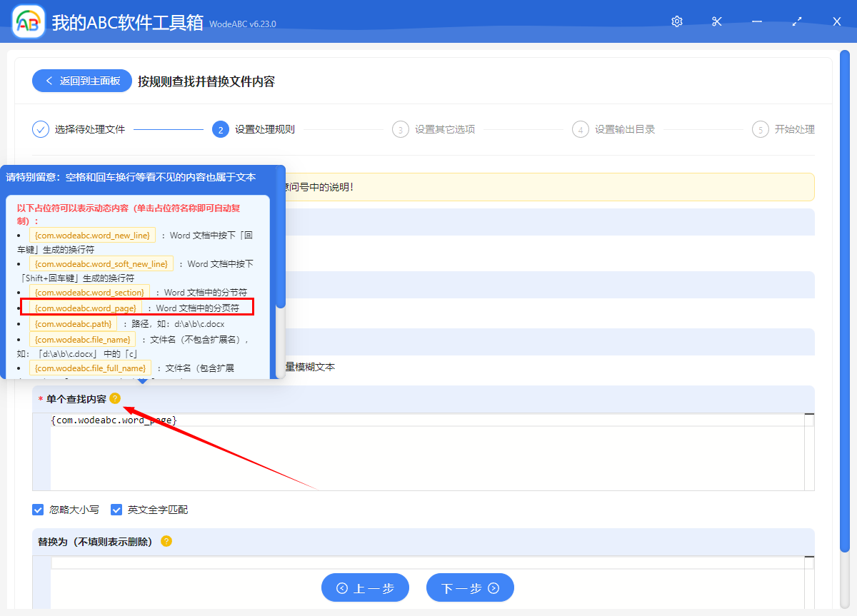
Task: Open settings via the gear icon
Action: [x=676, y=21]
